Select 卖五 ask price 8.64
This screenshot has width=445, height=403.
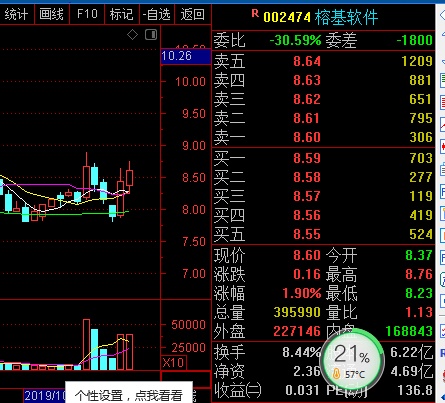[x=307, y=61]
